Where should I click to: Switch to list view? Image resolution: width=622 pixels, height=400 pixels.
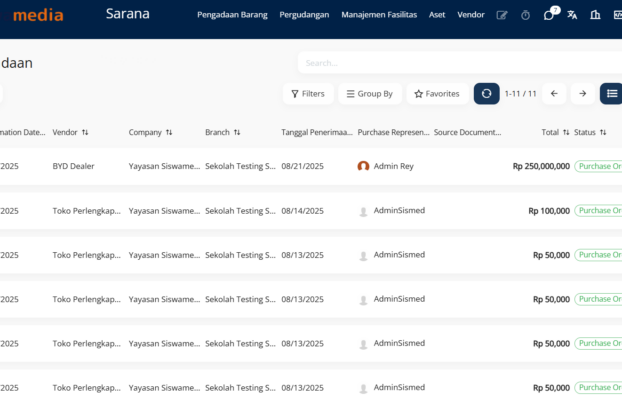tap(611, 94)
